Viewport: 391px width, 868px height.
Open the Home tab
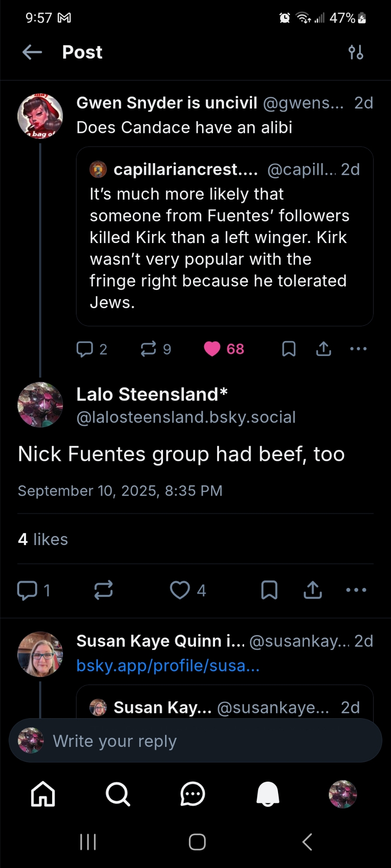(x=43, y=794)
